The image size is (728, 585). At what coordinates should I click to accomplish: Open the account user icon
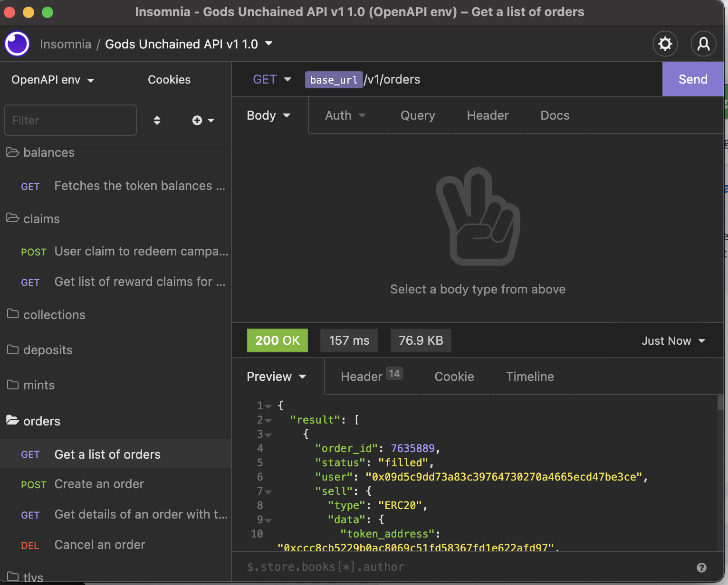[x=703, y=44]
